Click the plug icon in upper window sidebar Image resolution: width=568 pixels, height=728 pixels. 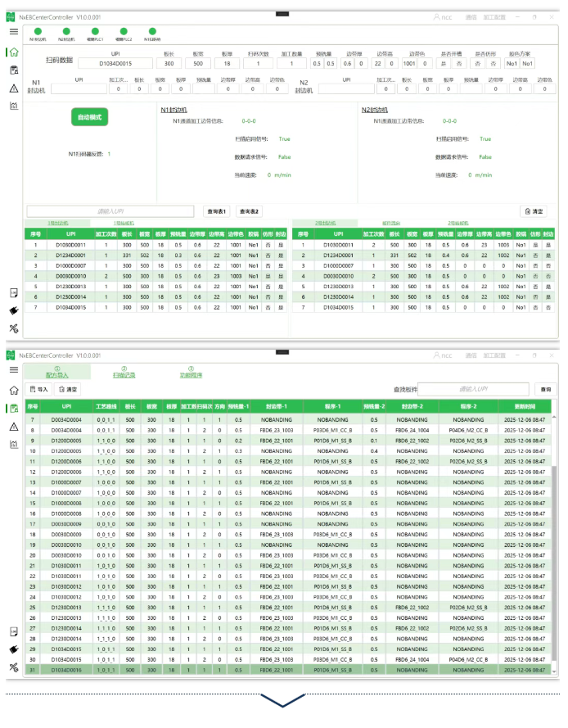13,310
